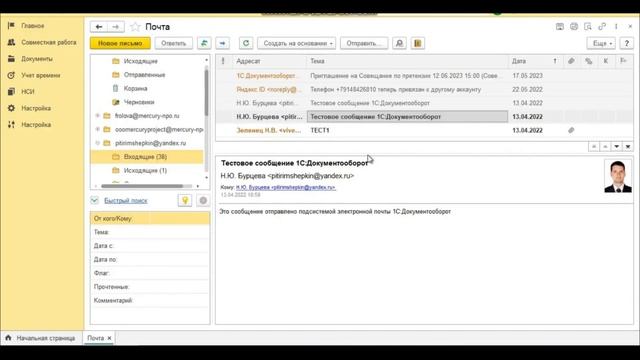Click the light bulb icon beside Быстрый поиск
Image resolution: width=640 pixels, height=360 pixels.
185,200
